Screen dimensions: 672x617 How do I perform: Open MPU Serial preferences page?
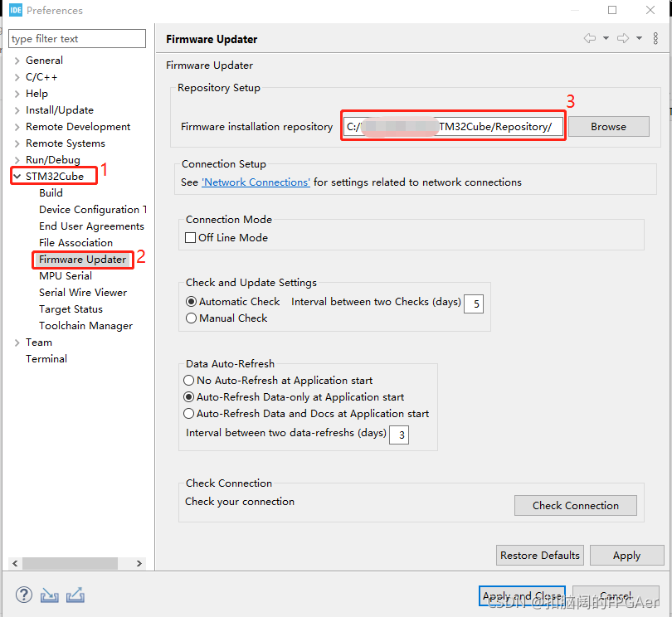point(66,276)
